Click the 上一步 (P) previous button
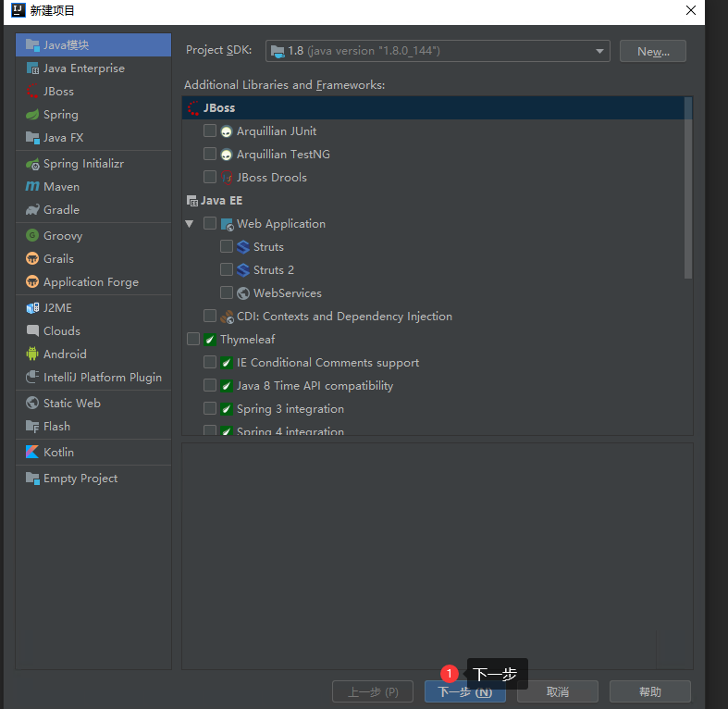This screenshot has height=709, width=728. (x=373, y=691)
